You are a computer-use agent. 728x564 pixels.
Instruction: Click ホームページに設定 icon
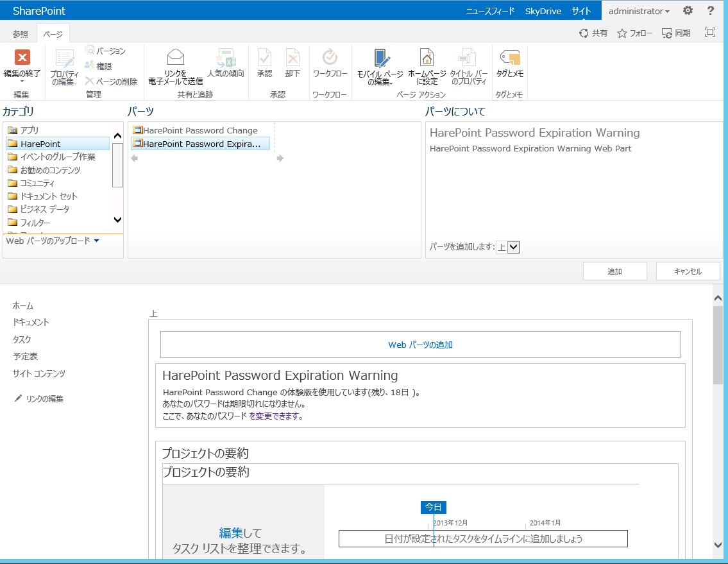click(427, 58)
